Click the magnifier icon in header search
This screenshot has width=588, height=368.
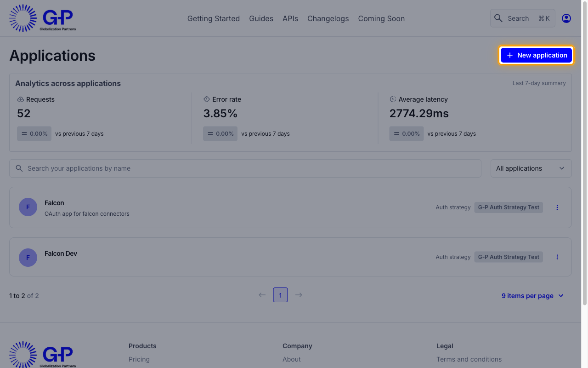pyautogui.click(x=498, y=18)
